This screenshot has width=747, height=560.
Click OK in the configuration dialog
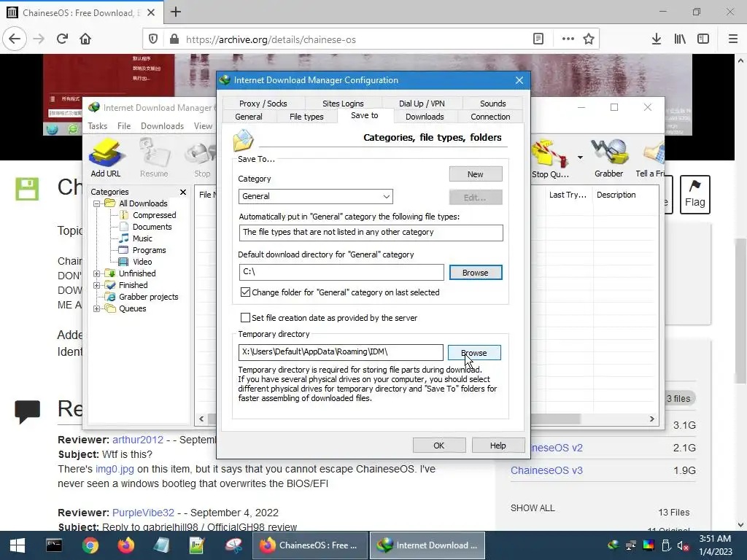439,446
